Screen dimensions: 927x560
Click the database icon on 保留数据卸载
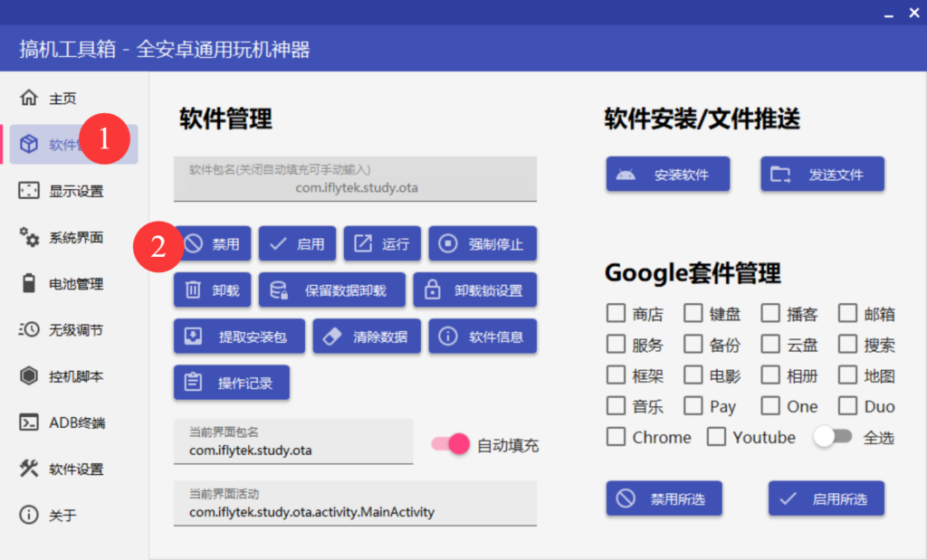279,289
